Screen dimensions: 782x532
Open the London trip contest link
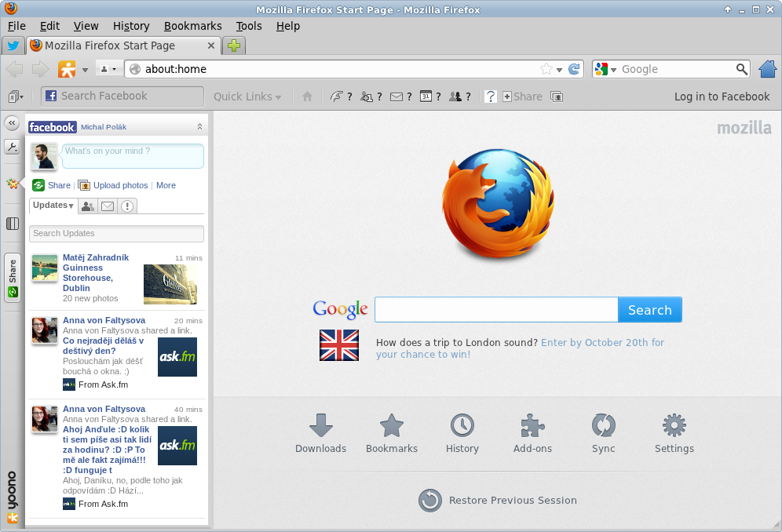[521, 348]
